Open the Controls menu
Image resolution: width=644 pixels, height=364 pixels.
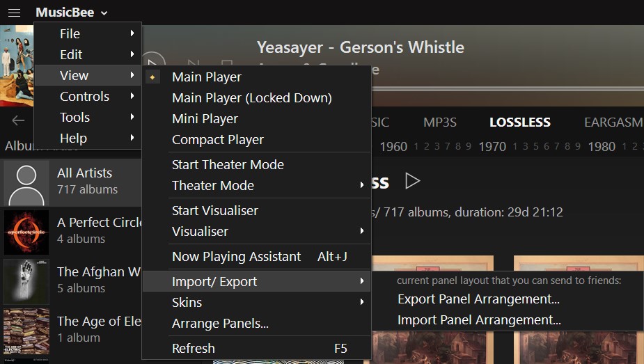pyautogui.click(x=88, y=97)
